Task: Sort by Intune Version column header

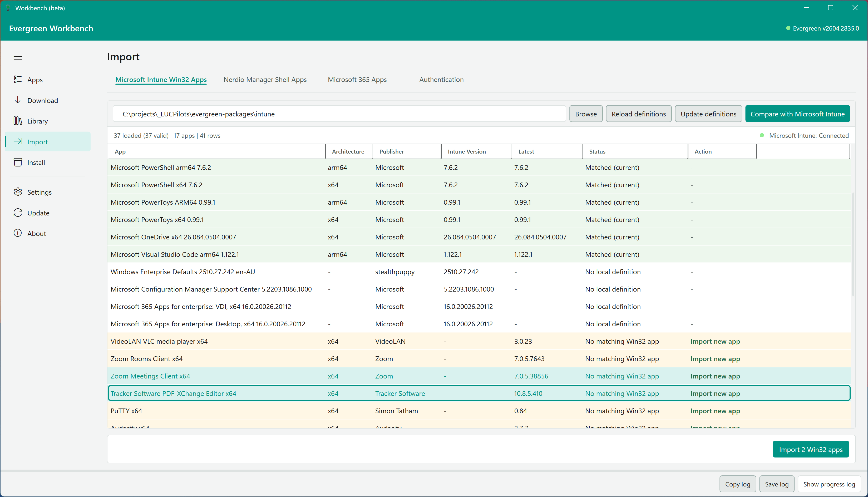Action: tap(477, 151)
